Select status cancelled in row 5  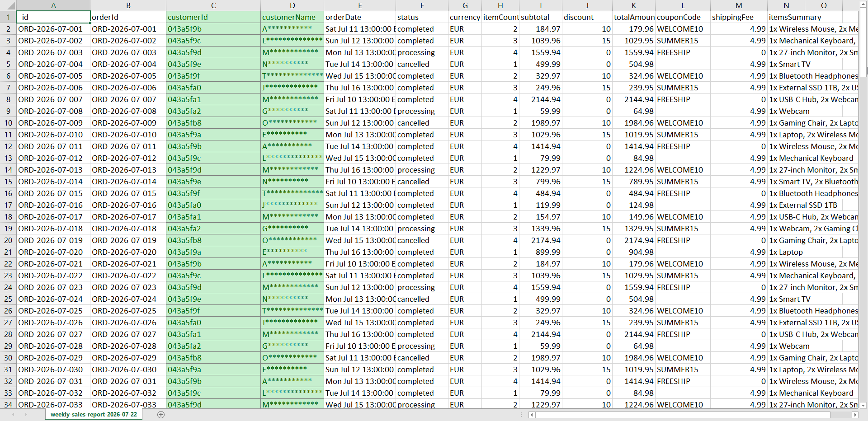click(x=422, y=64)
